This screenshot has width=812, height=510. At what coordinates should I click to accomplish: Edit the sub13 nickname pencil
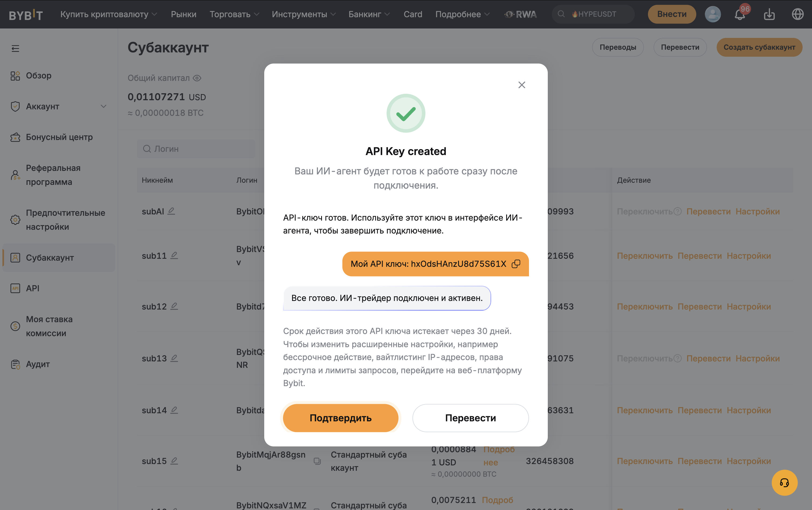[x=174, y=358]
